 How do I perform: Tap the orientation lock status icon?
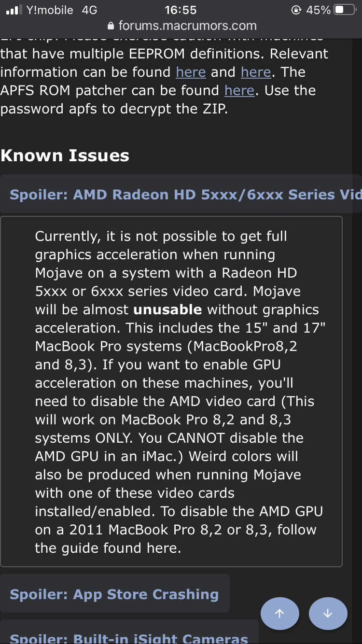pos(297,10)
